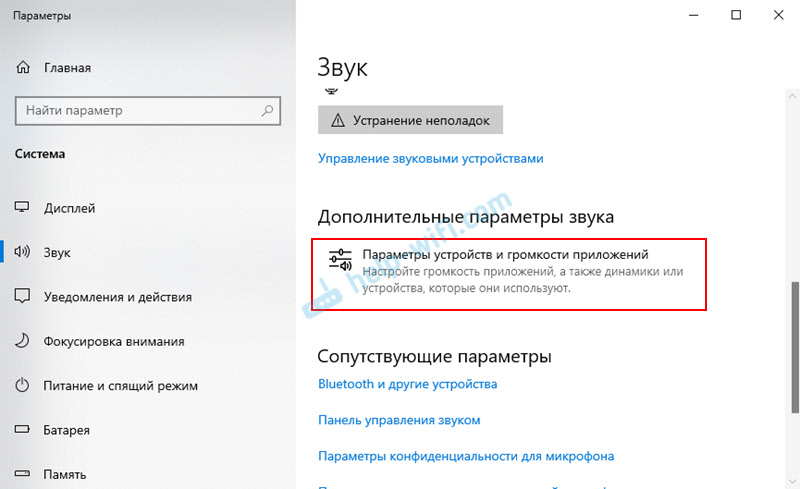This screenshot has height=489, width=800.
Task: Click the search magnifier icon
Action: pyautogui.click(x=267, y=110)
